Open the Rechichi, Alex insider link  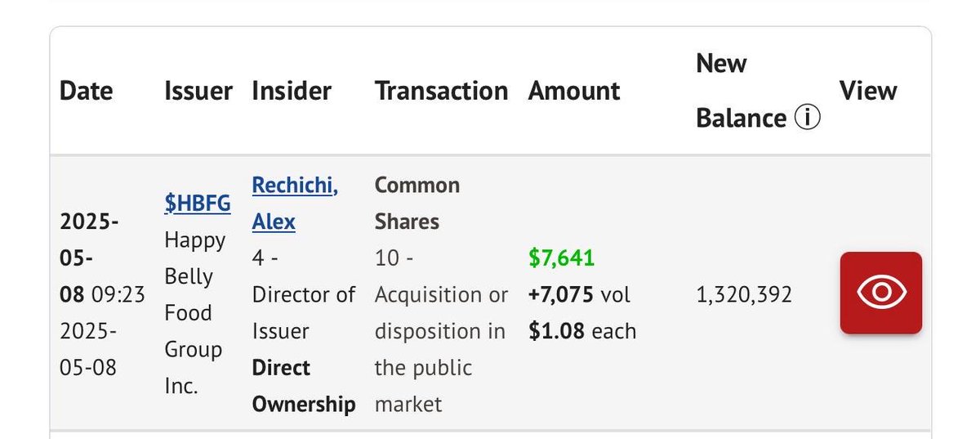(x=295, y=204)
